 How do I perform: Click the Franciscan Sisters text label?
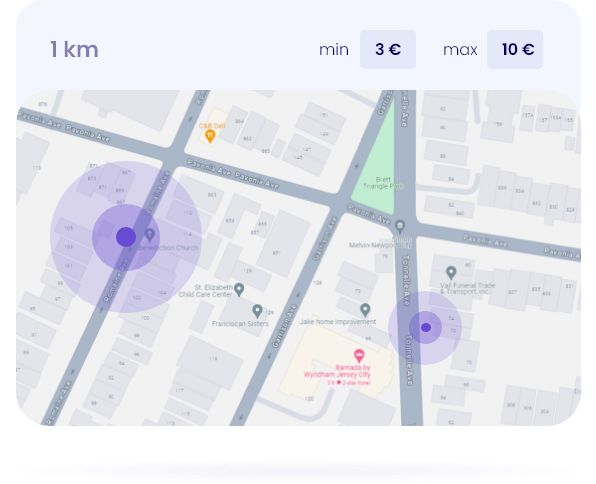[240, 324]
